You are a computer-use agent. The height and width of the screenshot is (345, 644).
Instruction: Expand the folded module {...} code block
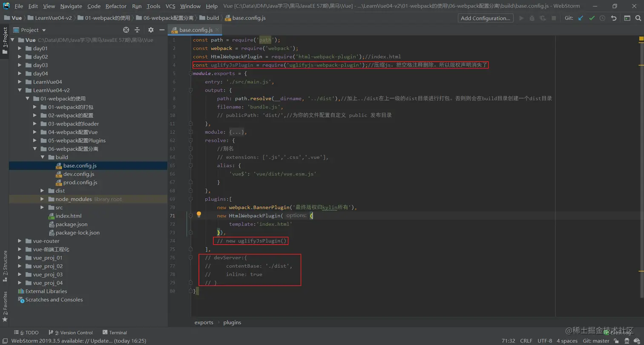[236, 132]
